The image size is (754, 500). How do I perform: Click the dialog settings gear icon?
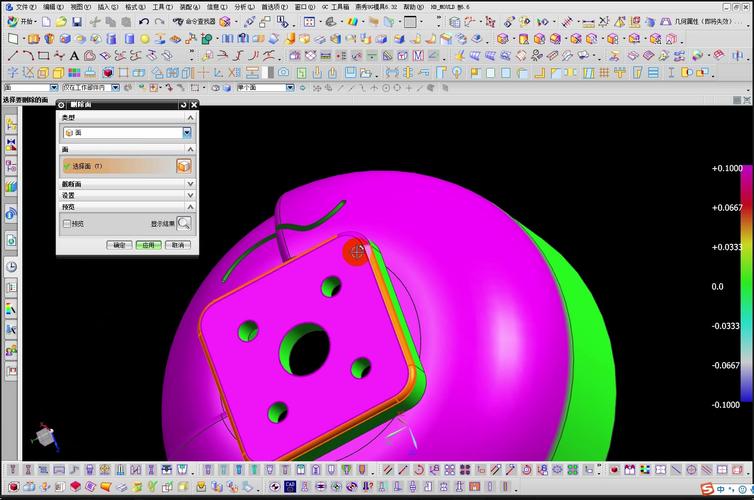62,105
